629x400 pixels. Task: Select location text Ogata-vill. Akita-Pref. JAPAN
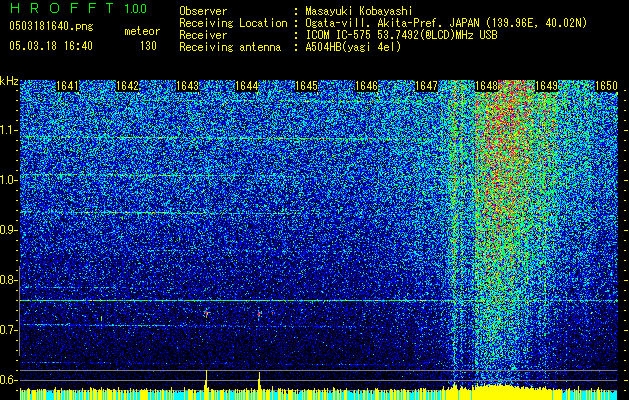(392, 23)
